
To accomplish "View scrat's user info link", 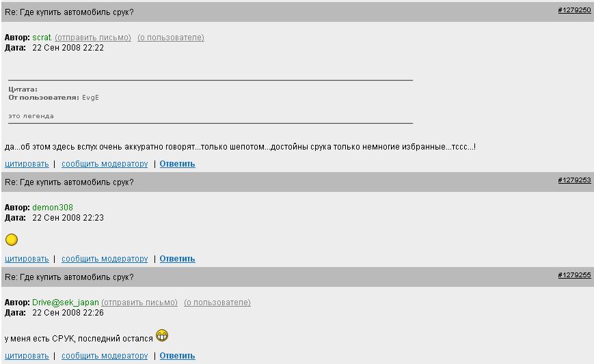I will 170,38.
